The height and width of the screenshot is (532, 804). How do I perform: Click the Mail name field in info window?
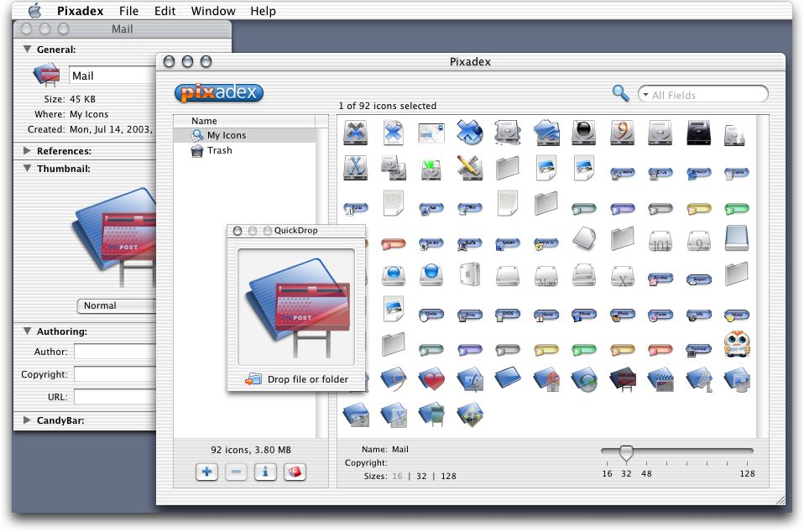pos(112,76)
